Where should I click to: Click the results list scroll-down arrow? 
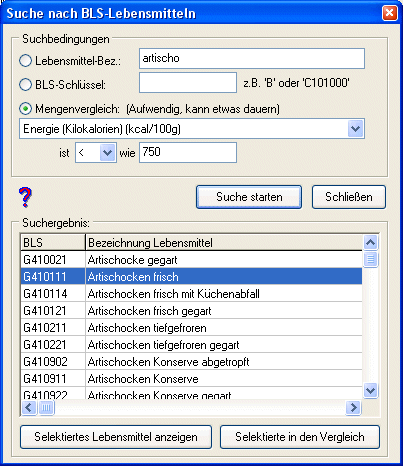[371, 390]
